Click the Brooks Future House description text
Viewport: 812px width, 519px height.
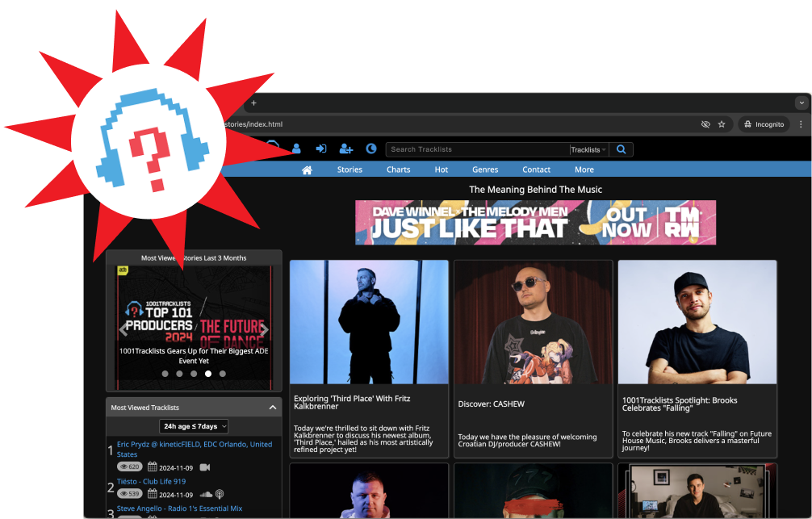pyautogui.click(x=697, y=441)
